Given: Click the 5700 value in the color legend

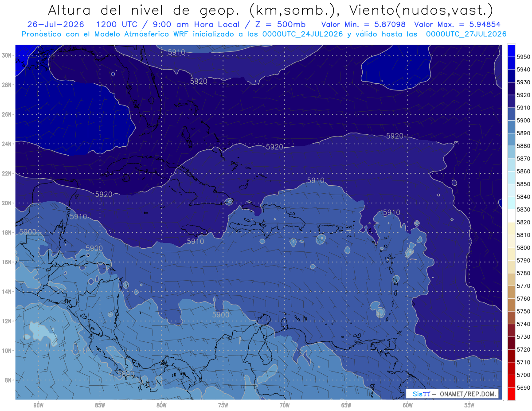Looking at the screenshot, I should [x=524, y=375].
